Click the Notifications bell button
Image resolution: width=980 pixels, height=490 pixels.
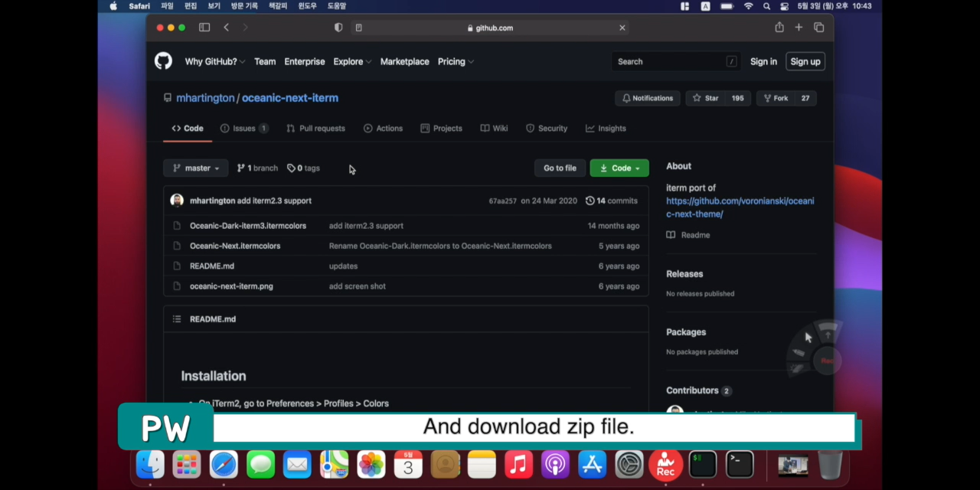(x=648, y=98)
